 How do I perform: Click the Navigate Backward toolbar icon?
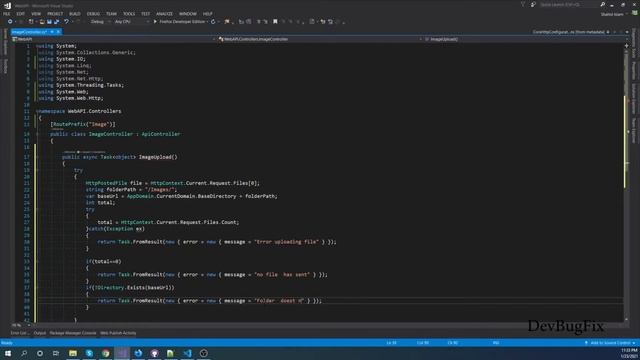pos(10,22)
